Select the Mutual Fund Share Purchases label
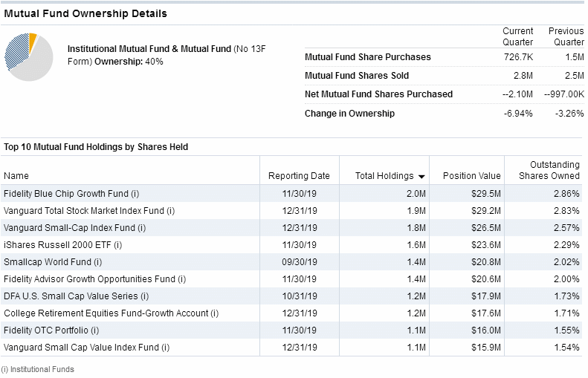The height and width of the screenshot is (378, 588). (368, 57)
